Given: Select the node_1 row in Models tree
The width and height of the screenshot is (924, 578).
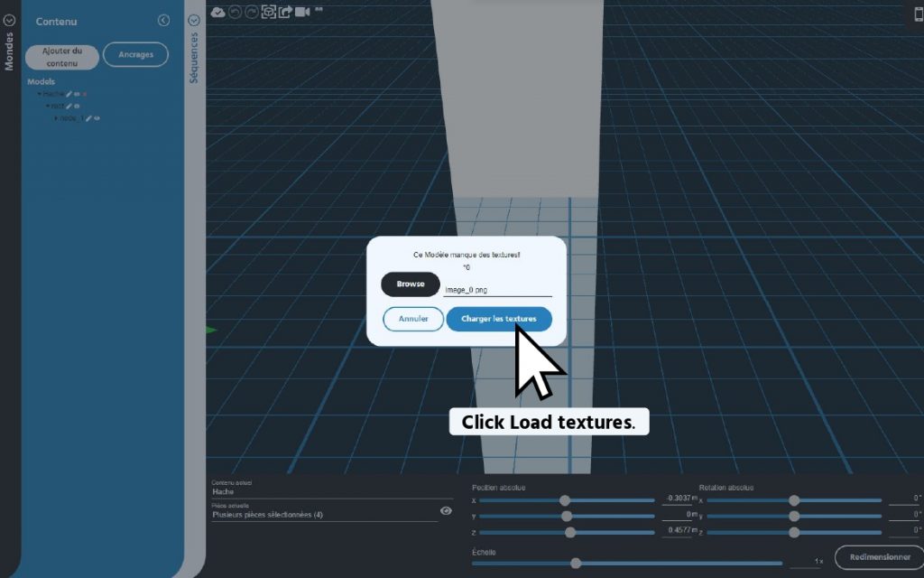Looking at the screenshot, I should [72, 118].
